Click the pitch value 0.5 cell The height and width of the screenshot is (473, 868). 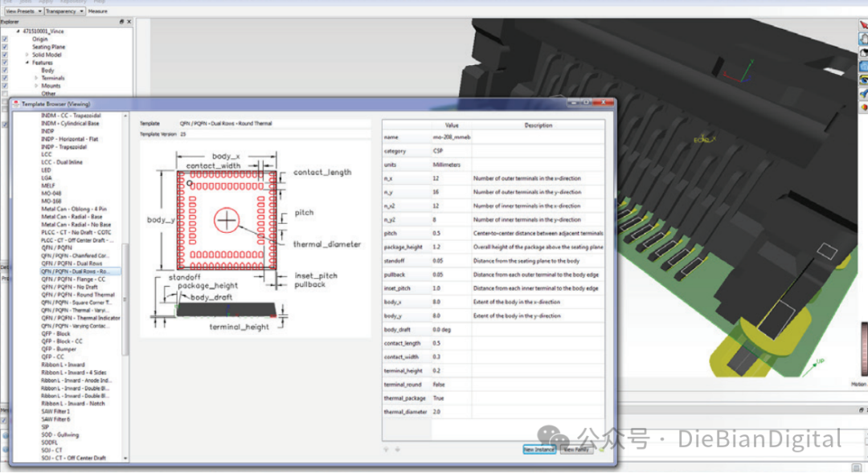coord(451,234)
